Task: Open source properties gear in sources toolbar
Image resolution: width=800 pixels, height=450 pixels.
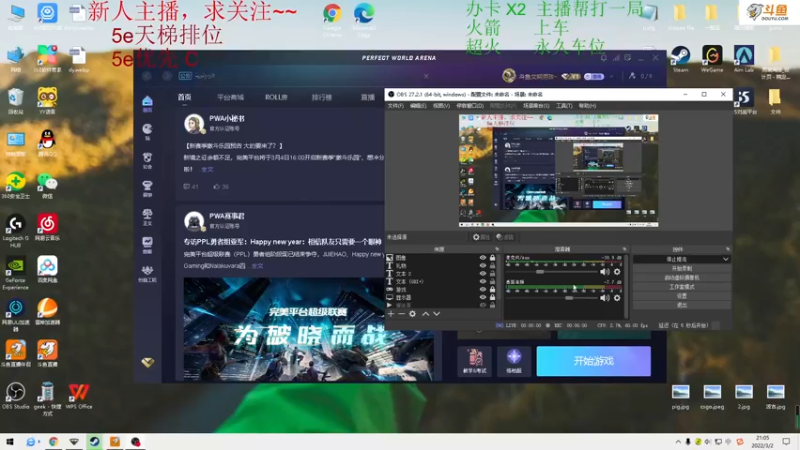Action: [412, 314]
